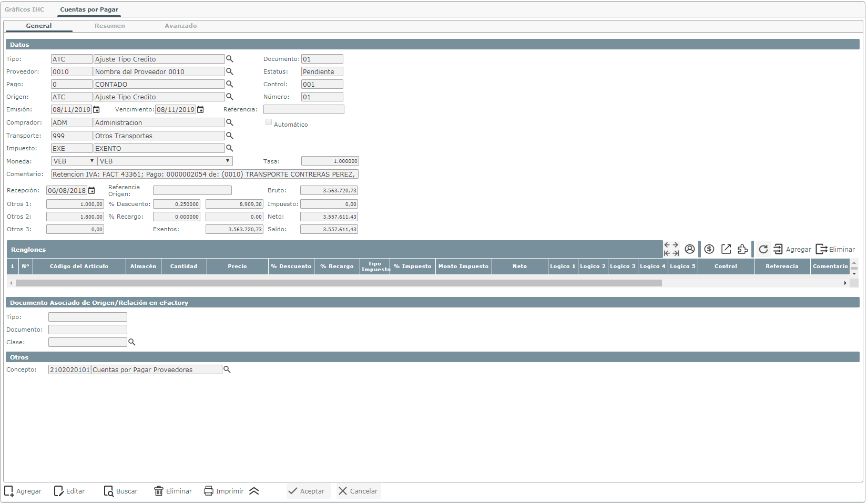Click the puzzle piece plugin icon
This screenshot has width=867, height=504.
click(x=742, y=249)
